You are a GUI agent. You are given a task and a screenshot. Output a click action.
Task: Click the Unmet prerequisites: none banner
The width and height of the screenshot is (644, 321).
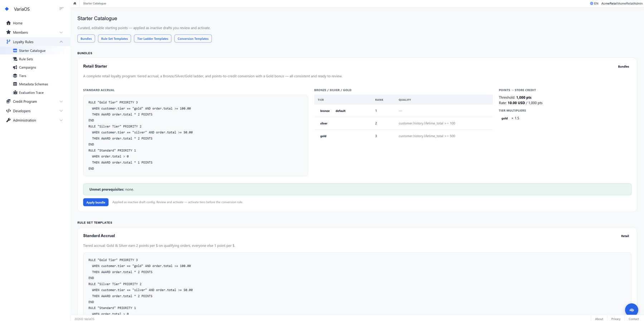coord(357,189)
